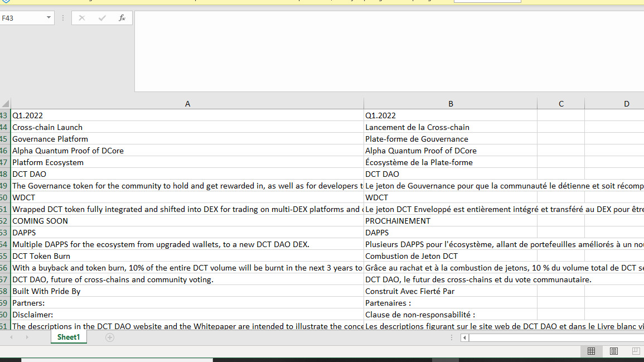Select cell 'Partenaires :'
Image resolution: width=644 pixels, height=362 pixels.
click(x=451, y=303)
